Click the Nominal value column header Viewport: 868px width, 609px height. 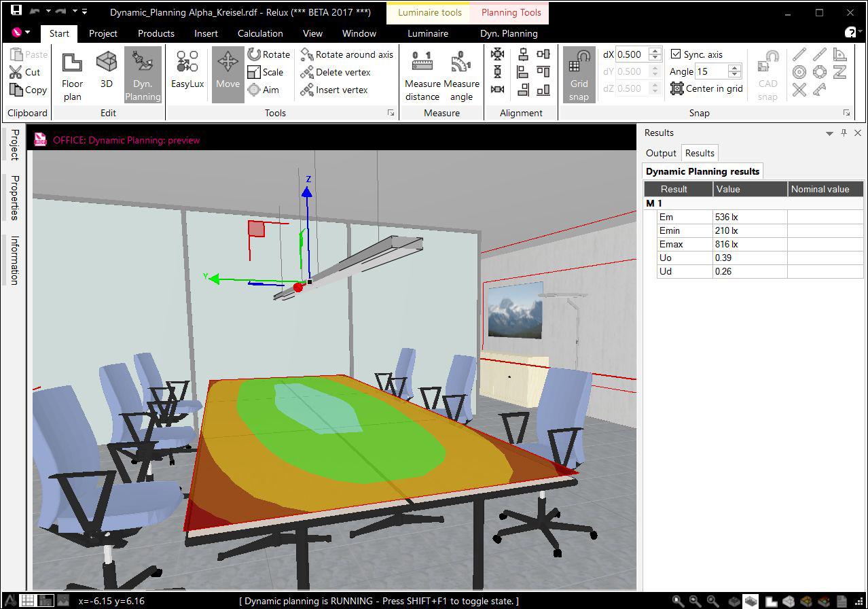825,189
